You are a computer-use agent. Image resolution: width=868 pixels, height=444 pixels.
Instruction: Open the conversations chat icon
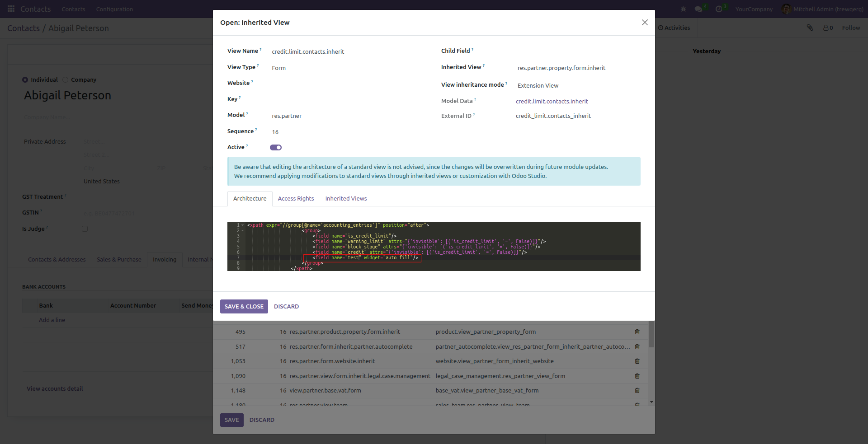(698, 9)
